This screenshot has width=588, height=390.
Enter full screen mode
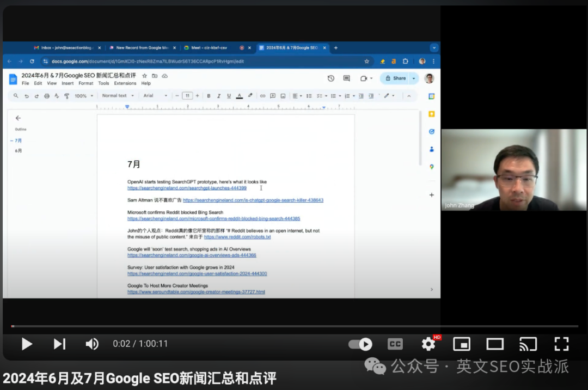click(x=561, y=344)
